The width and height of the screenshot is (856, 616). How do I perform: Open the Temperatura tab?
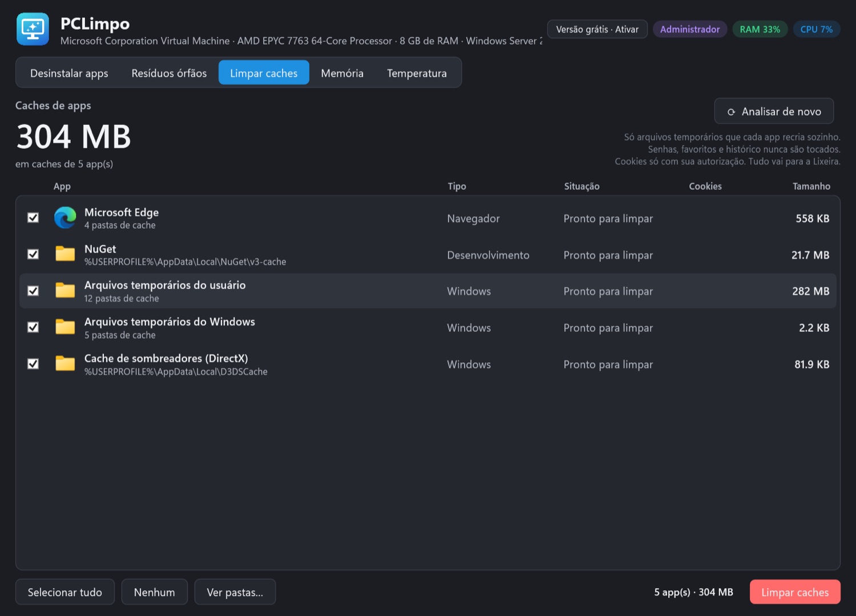click(x=417, y=73)
